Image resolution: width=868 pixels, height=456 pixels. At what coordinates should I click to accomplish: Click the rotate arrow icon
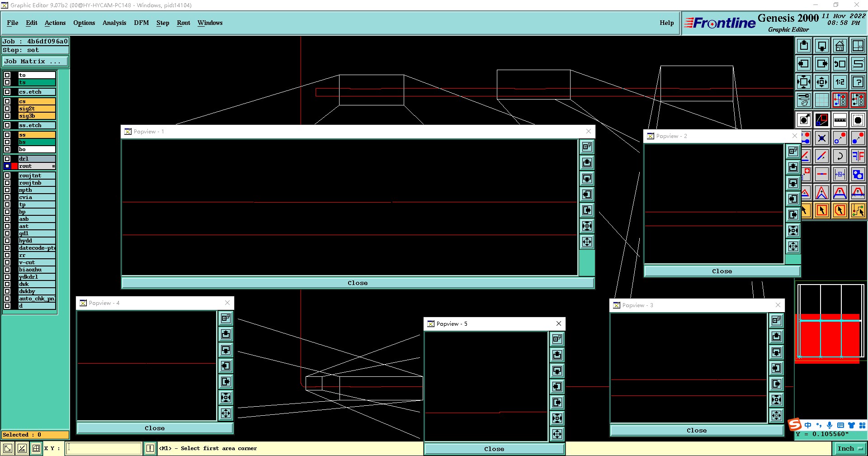pos(840,156)
